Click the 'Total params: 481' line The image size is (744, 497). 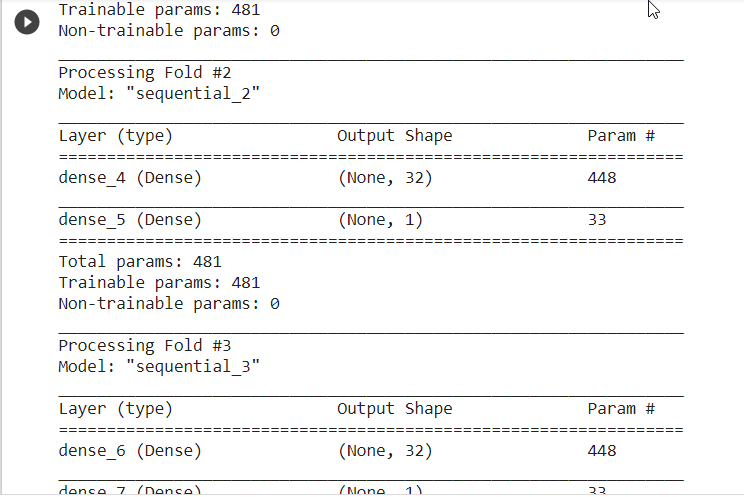pyautogui.click(x=140, y=262)
